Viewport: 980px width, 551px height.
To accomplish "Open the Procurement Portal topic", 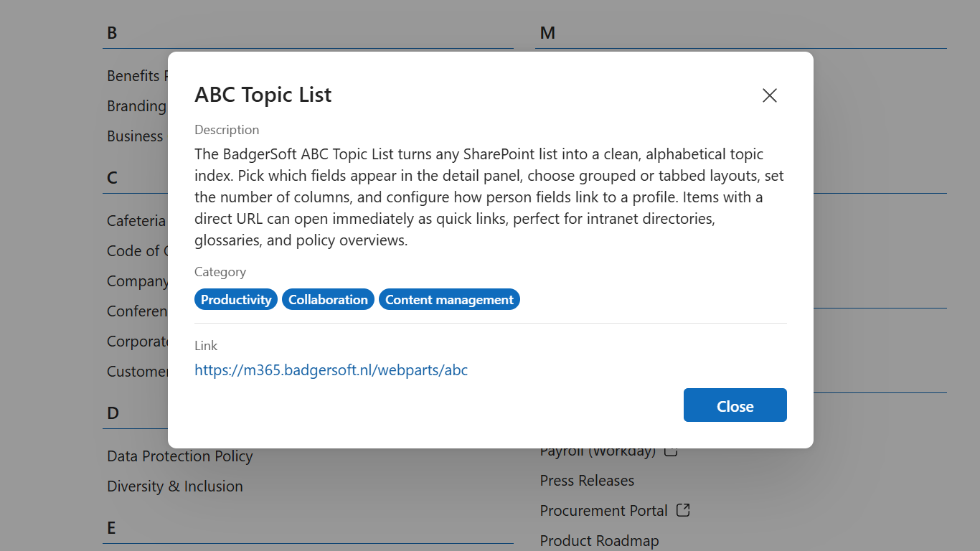I will (x=603, y=511).
